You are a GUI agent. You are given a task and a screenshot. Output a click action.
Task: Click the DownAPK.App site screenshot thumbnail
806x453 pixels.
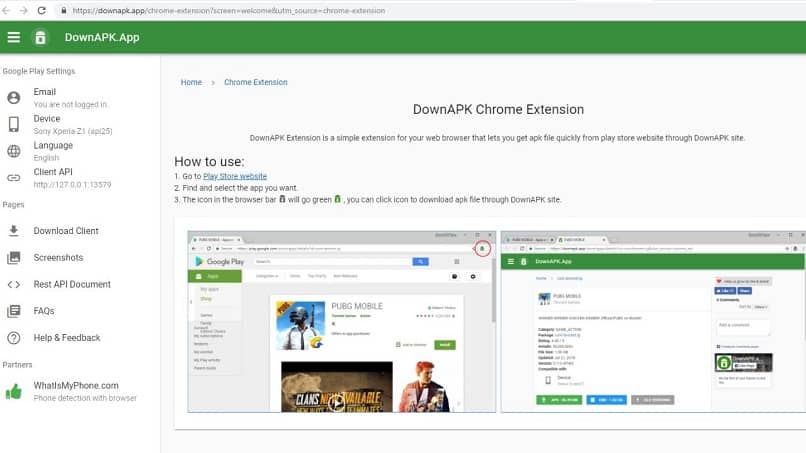pos(653,322)
